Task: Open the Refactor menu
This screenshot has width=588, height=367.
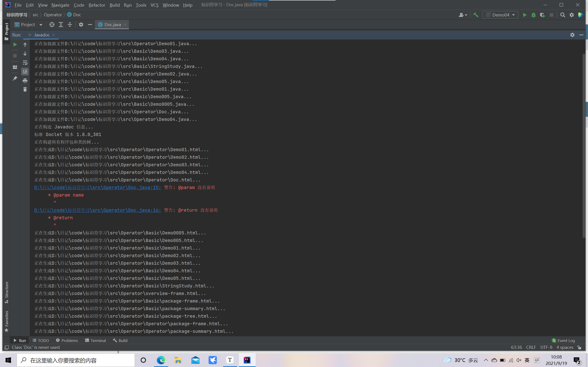Action: [x=97, y=5]
